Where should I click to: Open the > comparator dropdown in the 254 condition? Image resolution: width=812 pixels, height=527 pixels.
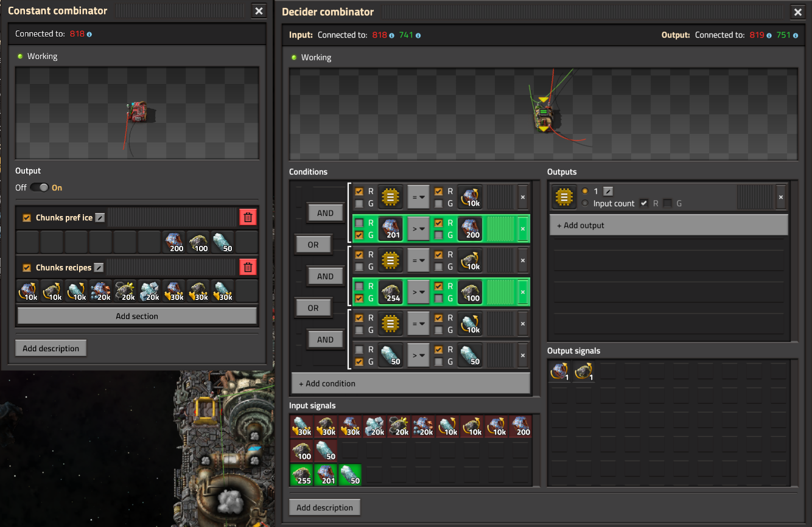(x=419, y=292)
